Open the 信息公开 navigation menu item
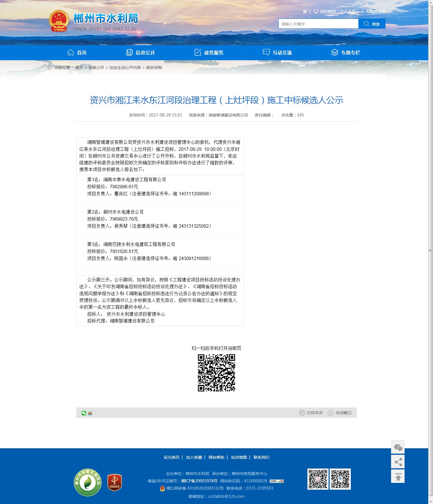433x504 pixels. pos(140,53)
